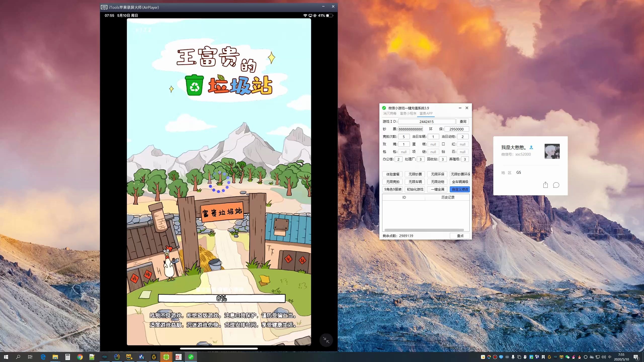Open File Explorer from taskbar

tap(55, 357)
